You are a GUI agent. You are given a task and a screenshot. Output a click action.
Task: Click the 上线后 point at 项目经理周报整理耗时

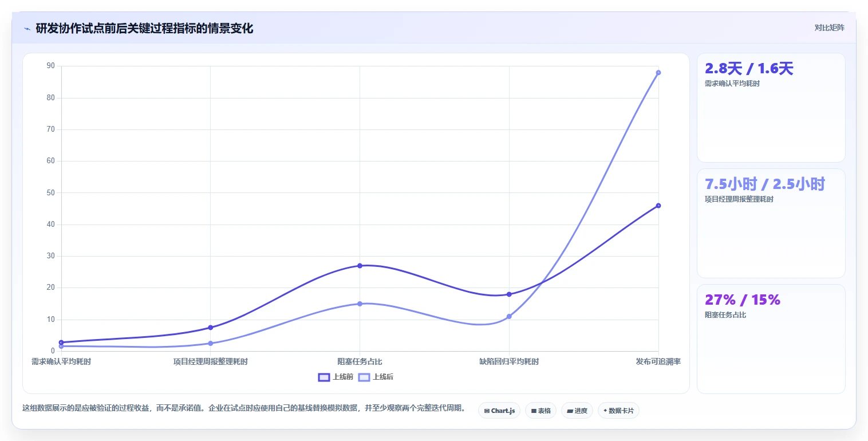coord(210,344)
